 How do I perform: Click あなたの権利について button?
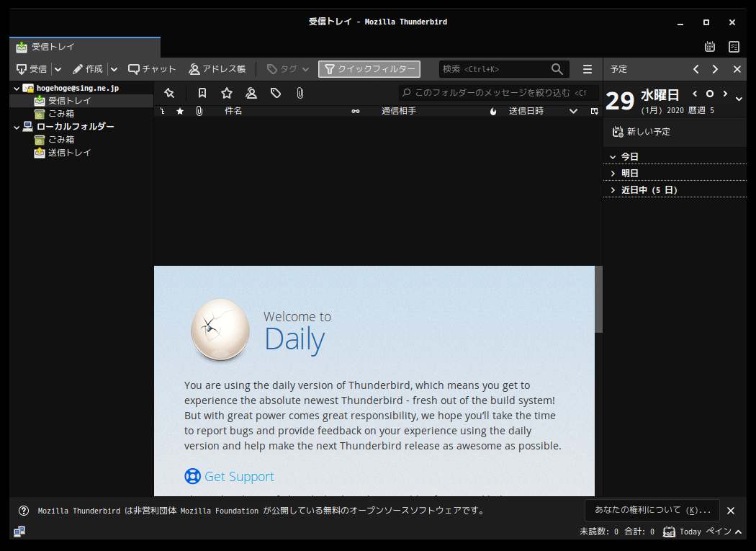point(652,510)
